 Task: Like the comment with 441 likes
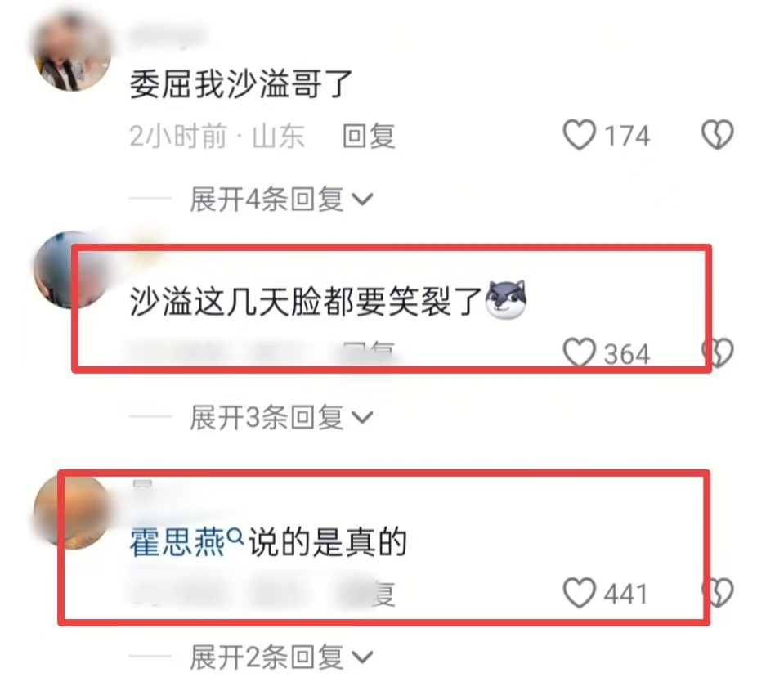(580, 593)
